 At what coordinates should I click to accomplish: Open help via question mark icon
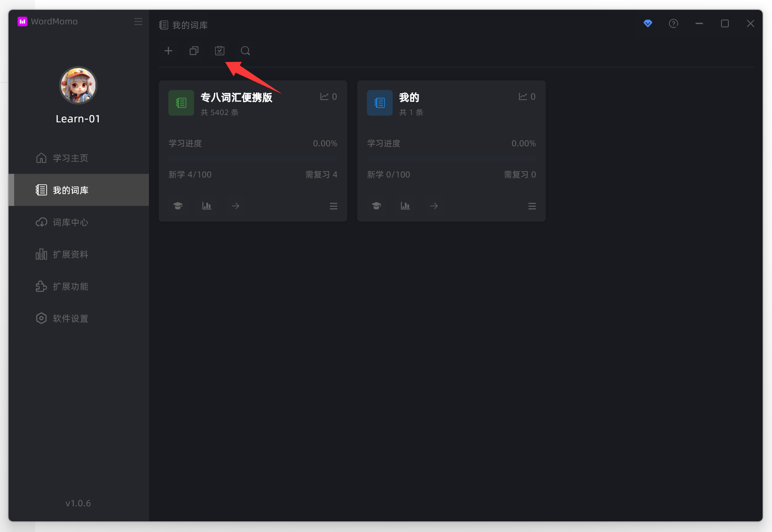[x=673, y=24]
